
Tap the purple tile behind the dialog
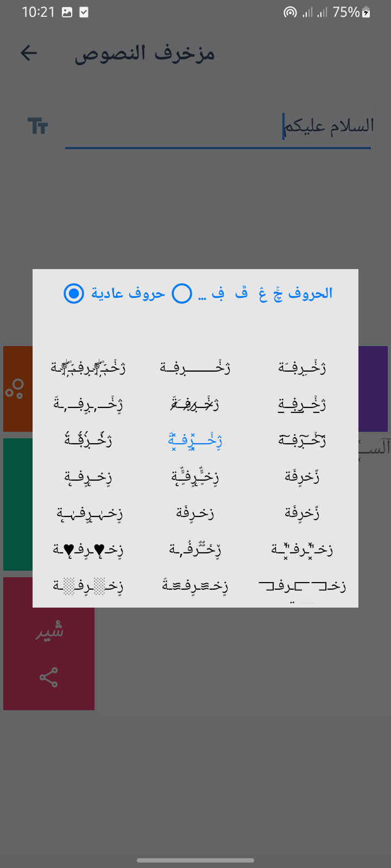374,388
